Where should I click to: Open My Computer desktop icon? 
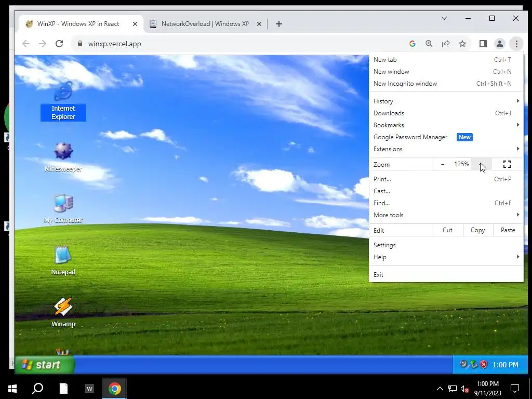[63, 209]
